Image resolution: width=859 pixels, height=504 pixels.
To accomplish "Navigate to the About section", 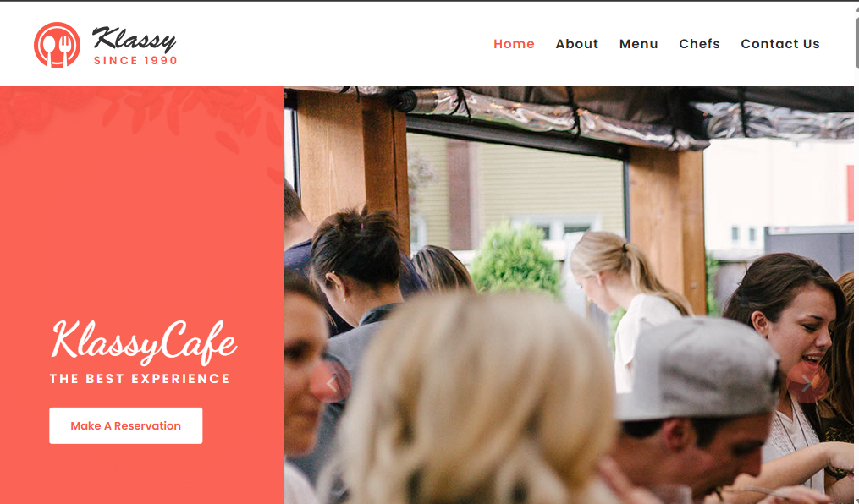I will tap(577, 44).
